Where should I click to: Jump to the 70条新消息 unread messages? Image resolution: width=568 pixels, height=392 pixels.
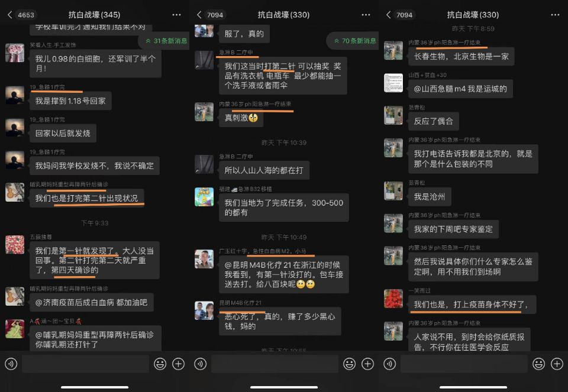[354, 41]
